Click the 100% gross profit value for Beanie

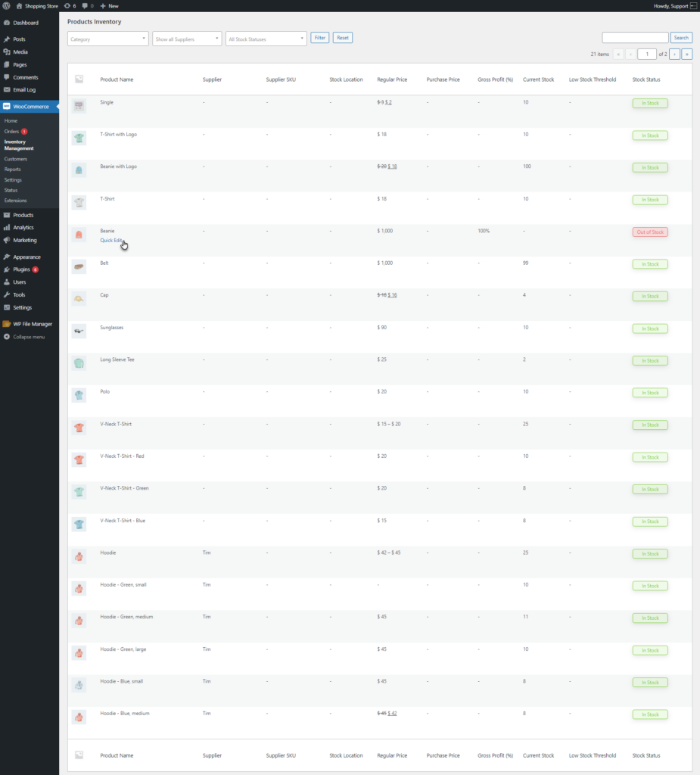tap(484, 231)
